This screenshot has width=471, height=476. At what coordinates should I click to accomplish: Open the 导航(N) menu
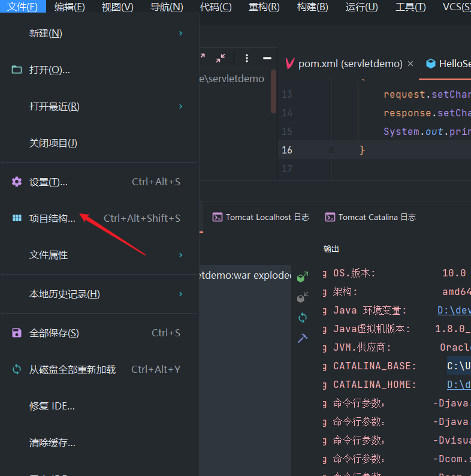[167, 7]
